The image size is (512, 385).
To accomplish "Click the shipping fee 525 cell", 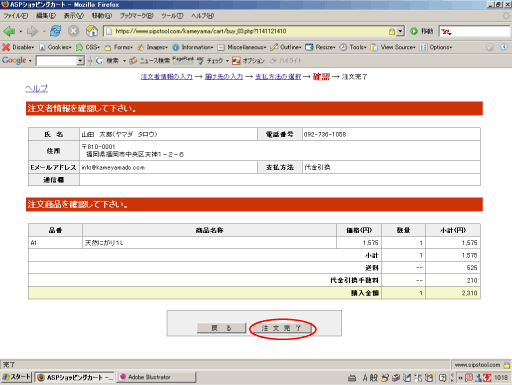I will point(453,268).
